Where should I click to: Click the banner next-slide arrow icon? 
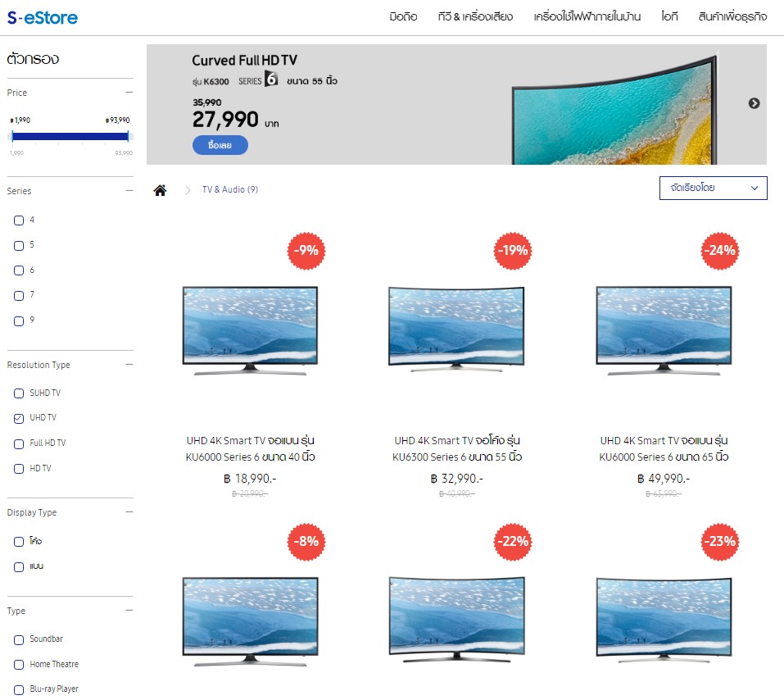[x=754, y=103]
